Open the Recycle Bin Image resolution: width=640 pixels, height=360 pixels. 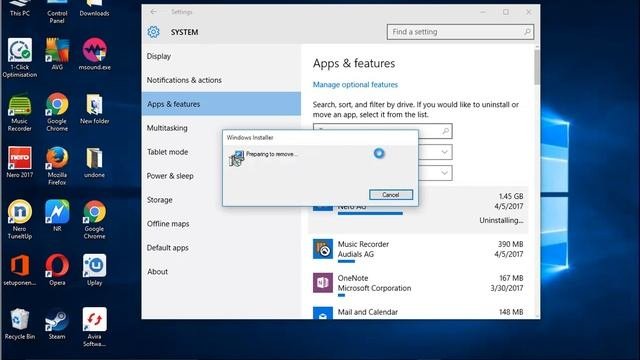coord(20,324)
